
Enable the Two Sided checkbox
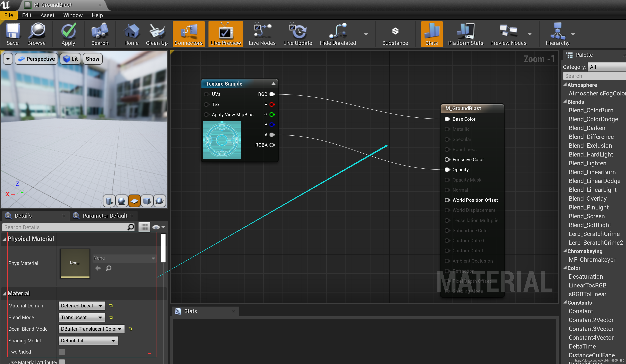62,352
